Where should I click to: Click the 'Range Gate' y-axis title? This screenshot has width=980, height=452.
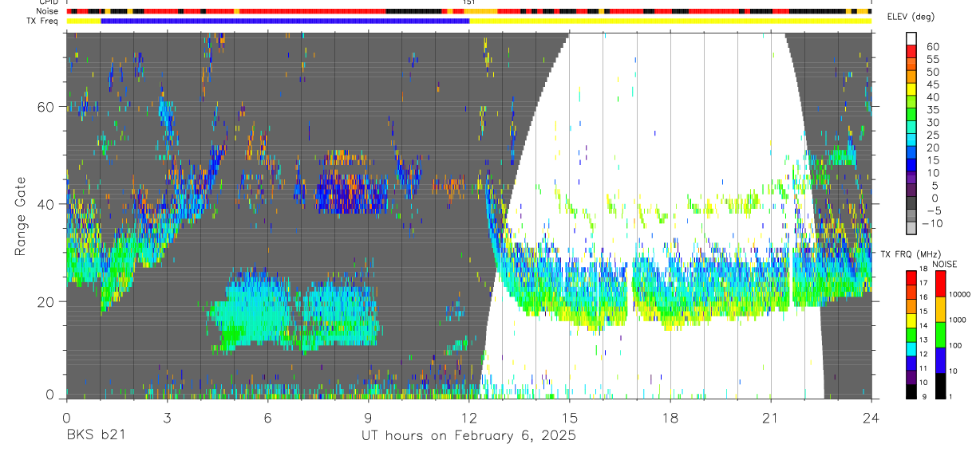pyautogui.click(x=22, y=216)
